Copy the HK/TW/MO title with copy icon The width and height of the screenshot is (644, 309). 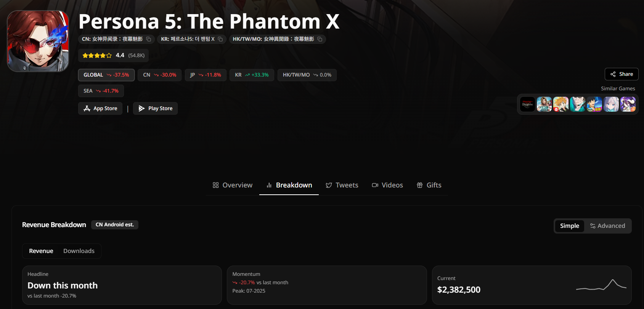click(x=320, y=39)
